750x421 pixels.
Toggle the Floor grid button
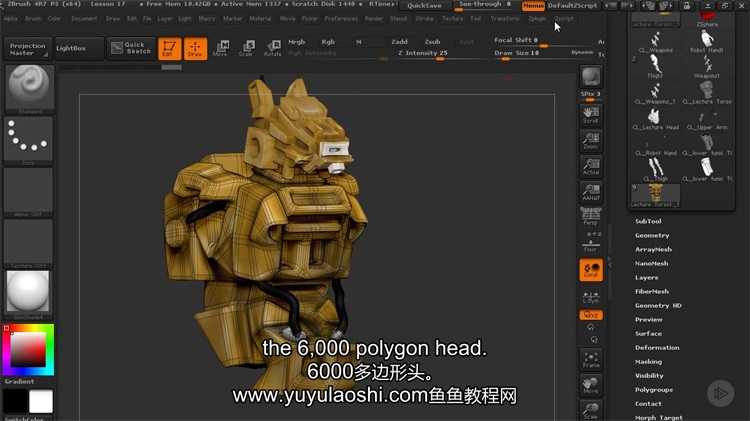pos(591,243)
